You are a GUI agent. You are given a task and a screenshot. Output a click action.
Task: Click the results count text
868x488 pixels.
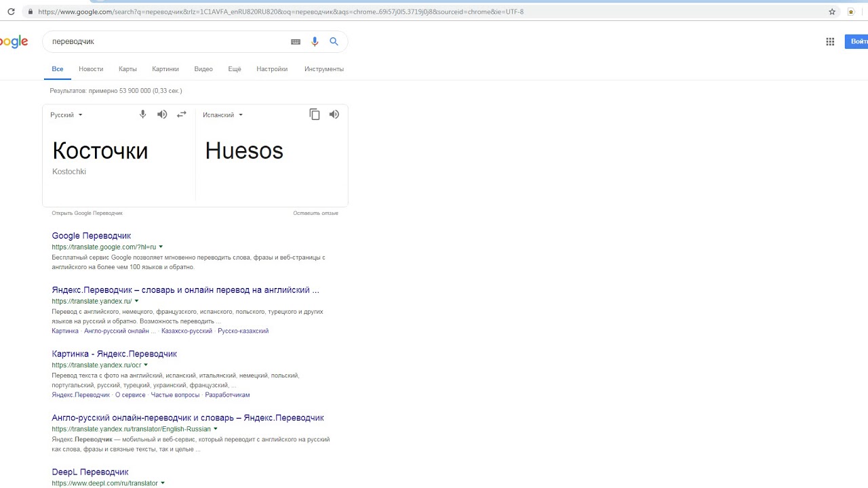[116, 91]
